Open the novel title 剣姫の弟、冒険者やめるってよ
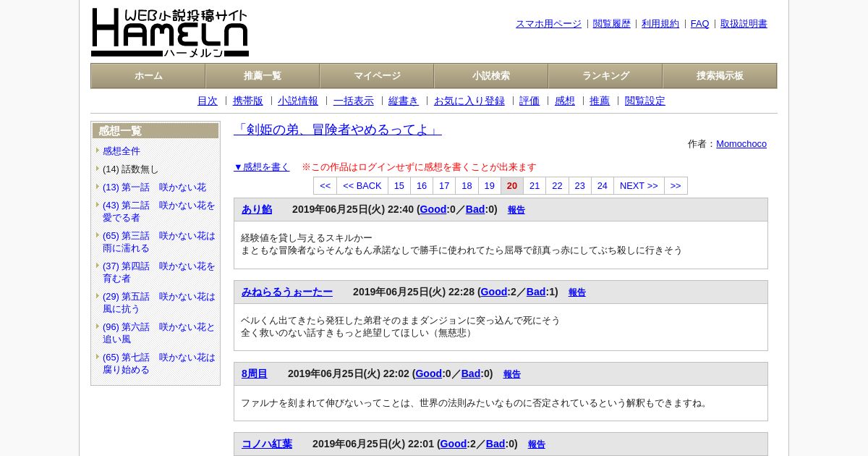Screen dimensions: 868x456 pos(338,130)
